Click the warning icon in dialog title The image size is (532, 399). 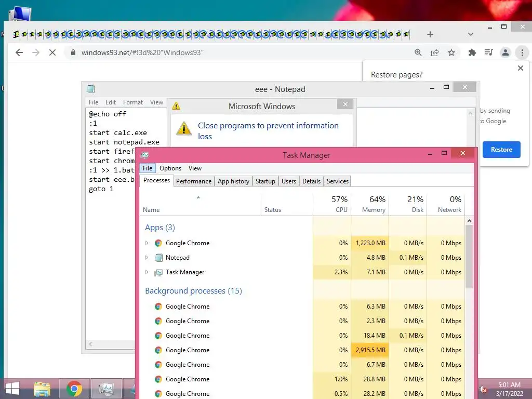[x=176, y=106]
